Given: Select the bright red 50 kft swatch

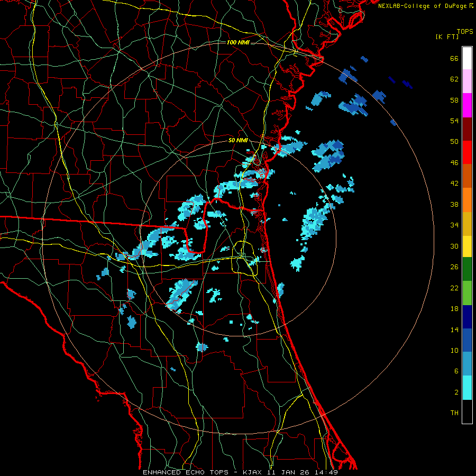Looking at the screenshot, I should [467, 152].
